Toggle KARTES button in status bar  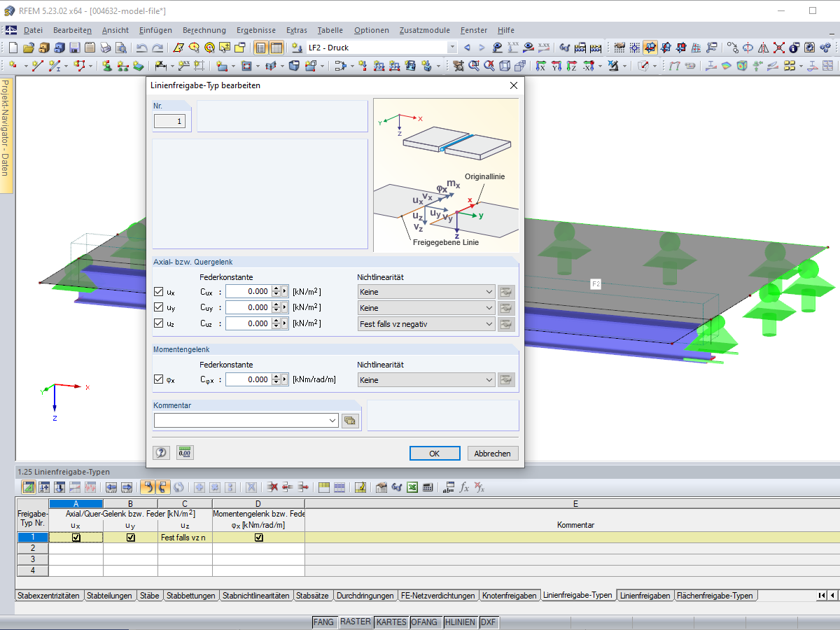point(391,622)
